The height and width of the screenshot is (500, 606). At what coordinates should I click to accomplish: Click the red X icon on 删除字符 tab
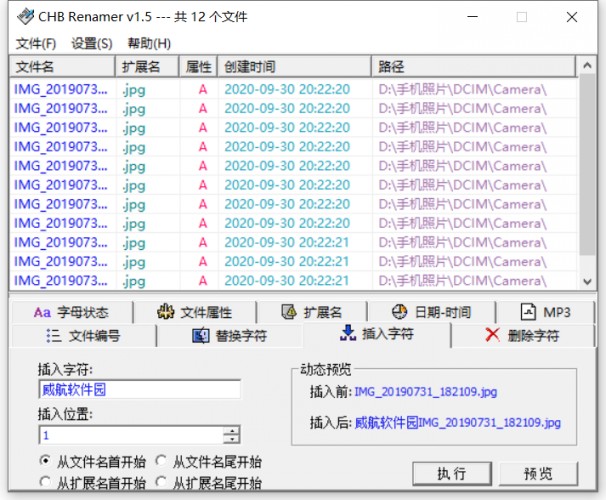[492, 335]
